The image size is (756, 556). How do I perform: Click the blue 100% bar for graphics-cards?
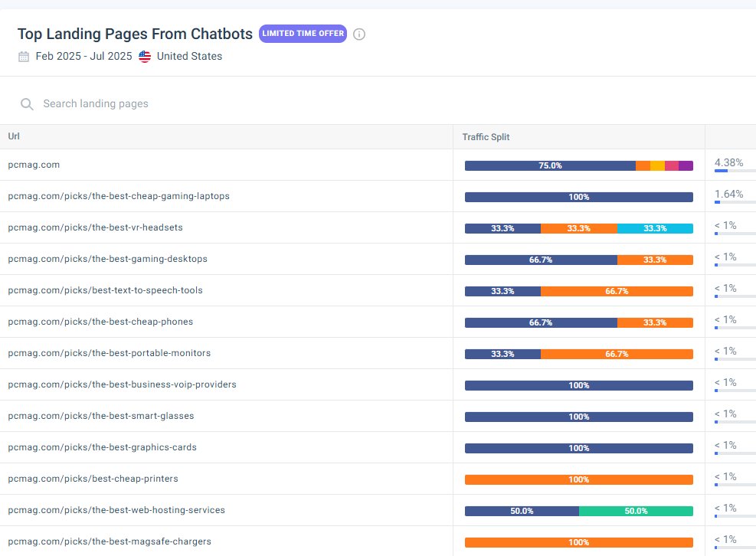coord(578,448)
